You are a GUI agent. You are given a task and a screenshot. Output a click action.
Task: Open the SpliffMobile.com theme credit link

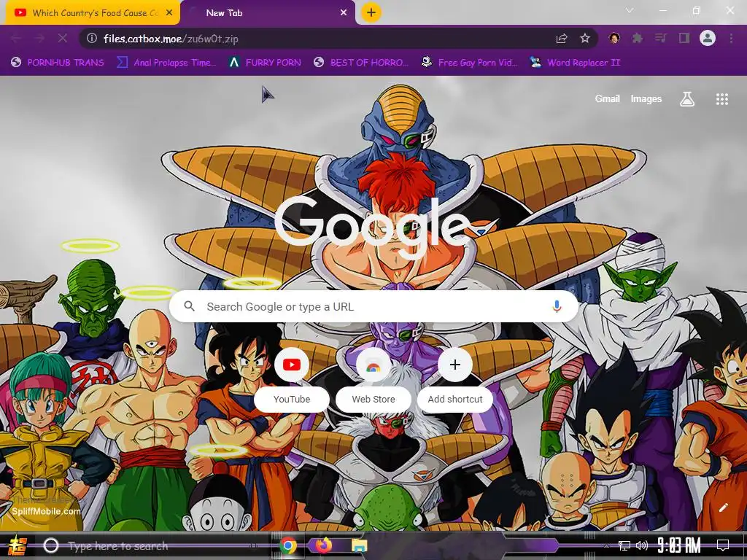(46, 511)
